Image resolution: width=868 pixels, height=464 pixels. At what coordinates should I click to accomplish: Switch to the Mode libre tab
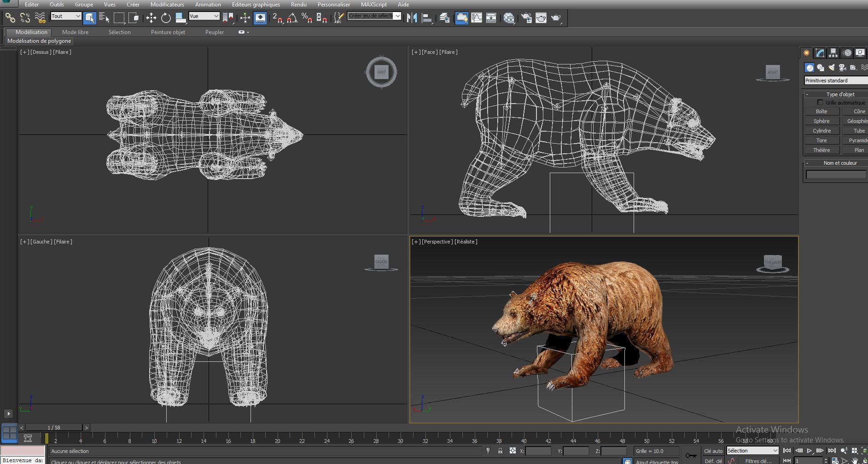[x=75, y=32]
